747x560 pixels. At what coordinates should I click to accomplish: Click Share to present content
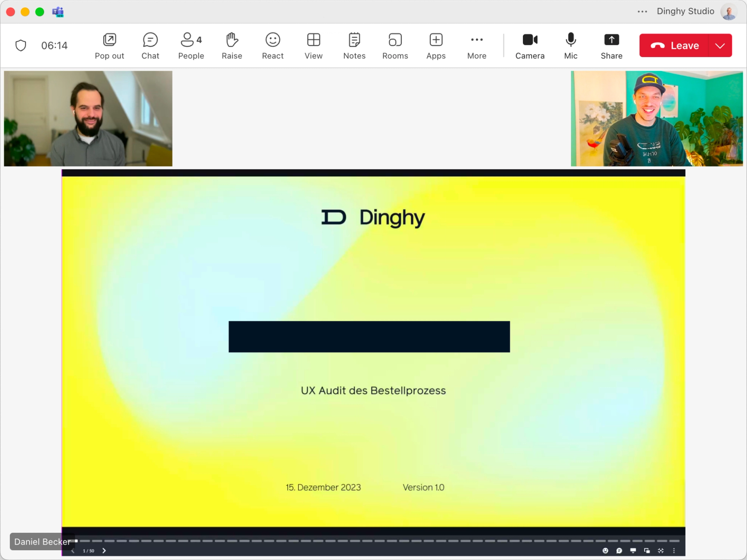[611, 46]
